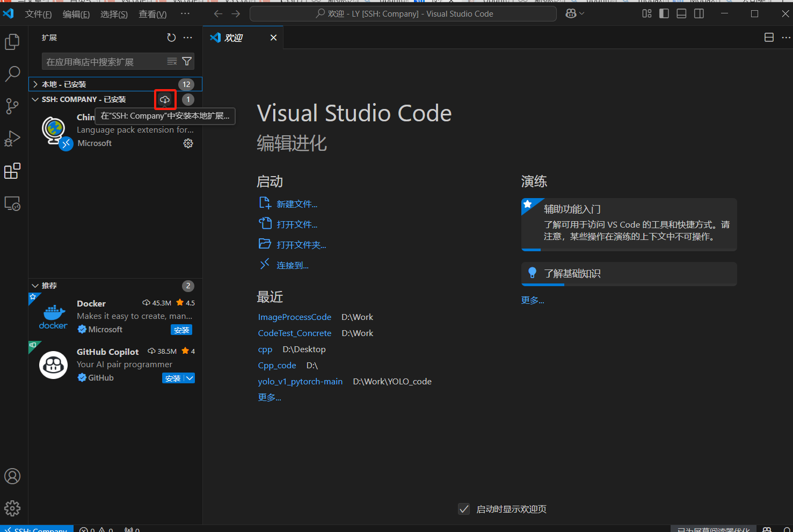Open the Copilot dropdown chevron in title bar

point(582,14)
